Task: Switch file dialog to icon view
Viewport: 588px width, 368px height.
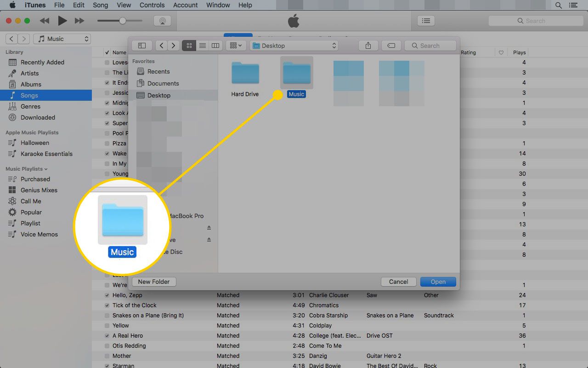Action: tap(189, 46)
